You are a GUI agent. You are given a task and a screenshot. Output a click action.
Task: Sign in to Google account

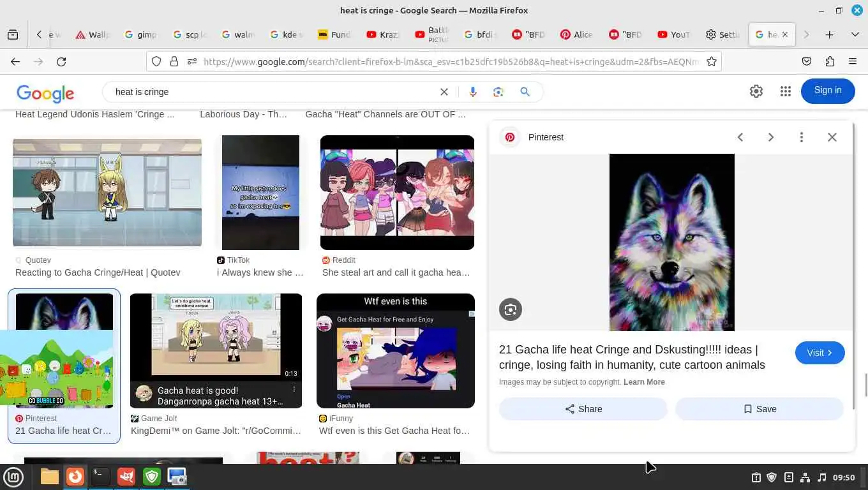[828, 91]
